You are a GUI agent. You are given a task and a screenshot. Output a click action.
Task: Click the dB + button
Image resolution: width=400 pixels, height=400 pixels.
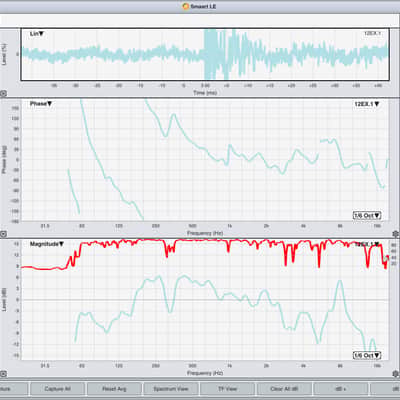tap(340, 389)
